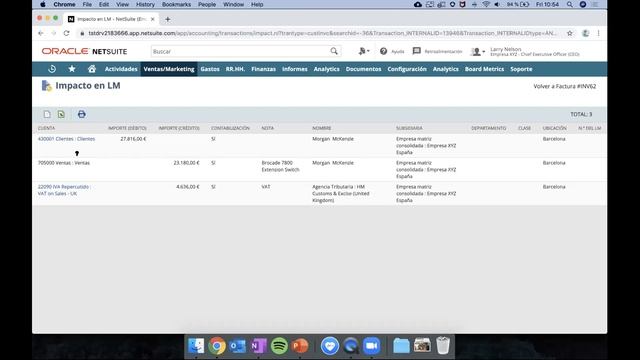Sort by the Cuenta column header

[x=46, y=128]
